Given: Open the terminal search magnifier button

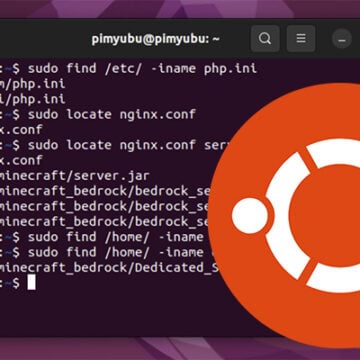Looking at the screenshot, I should pyautogui.click(x=265, y=39).
